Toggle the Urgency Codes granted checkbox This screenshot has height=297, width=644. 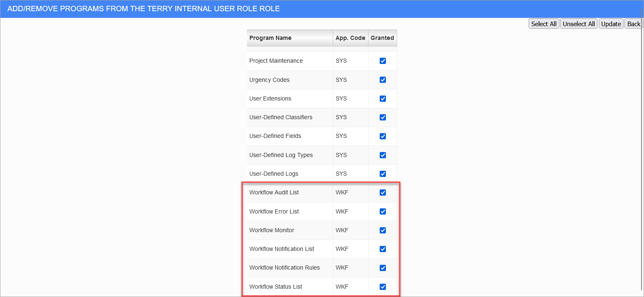383,80
